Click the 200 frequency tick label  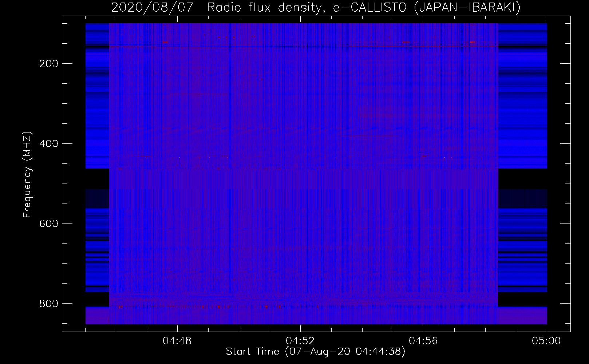(x=49, y=64)
